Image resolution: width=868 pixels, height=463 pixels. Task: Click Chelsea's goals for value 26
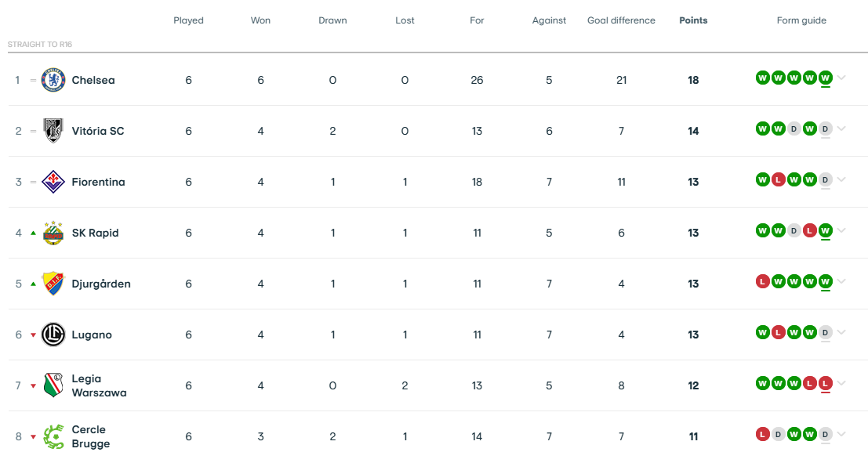point(478,80)
